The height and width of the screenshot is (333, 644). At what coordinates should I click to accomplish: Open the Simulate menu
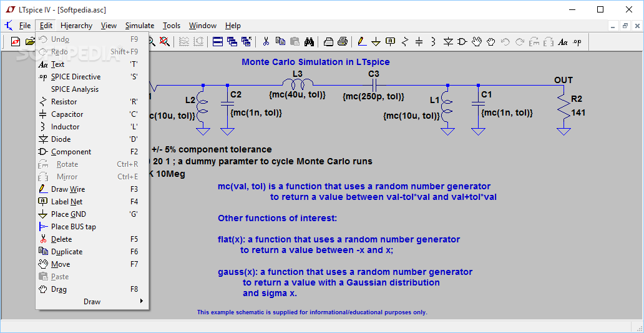click(x=140, y=26)
